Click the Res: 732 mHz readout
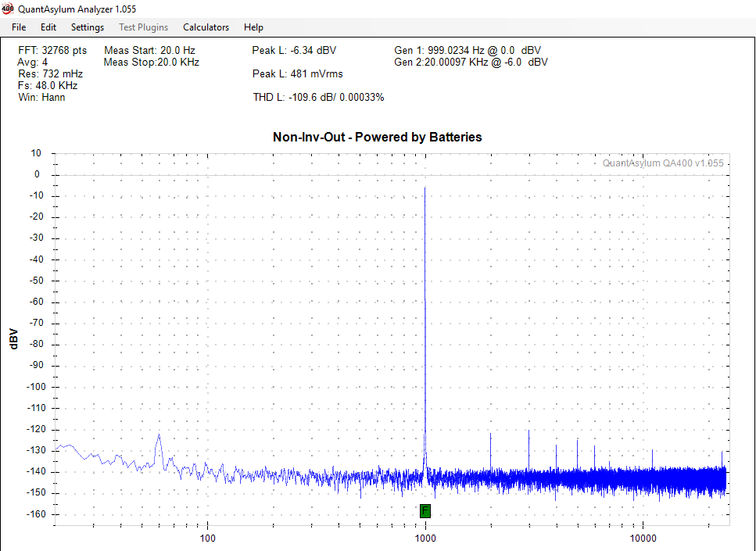The height and width of the screenshot is (551, 756). point(50,73)
